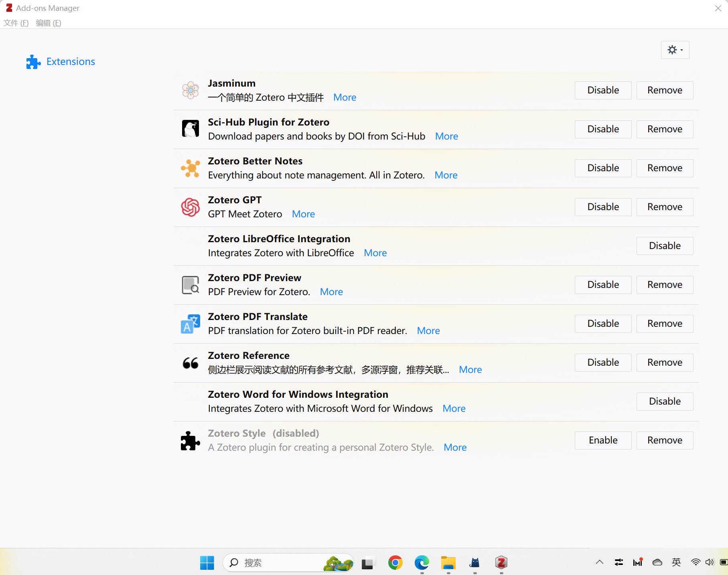Remove Zotero Reference
The width and height of the screenshot is (728, 575).
point(665,362)
